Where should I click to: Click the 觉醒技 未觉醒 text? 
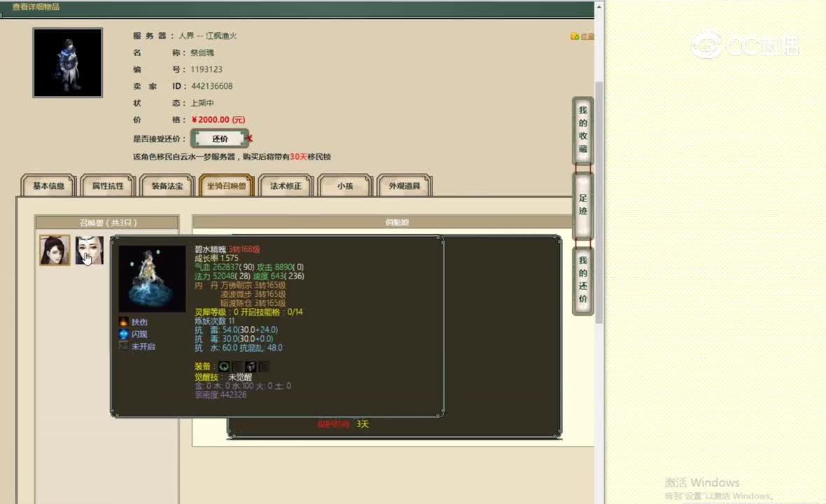(223, 377)
